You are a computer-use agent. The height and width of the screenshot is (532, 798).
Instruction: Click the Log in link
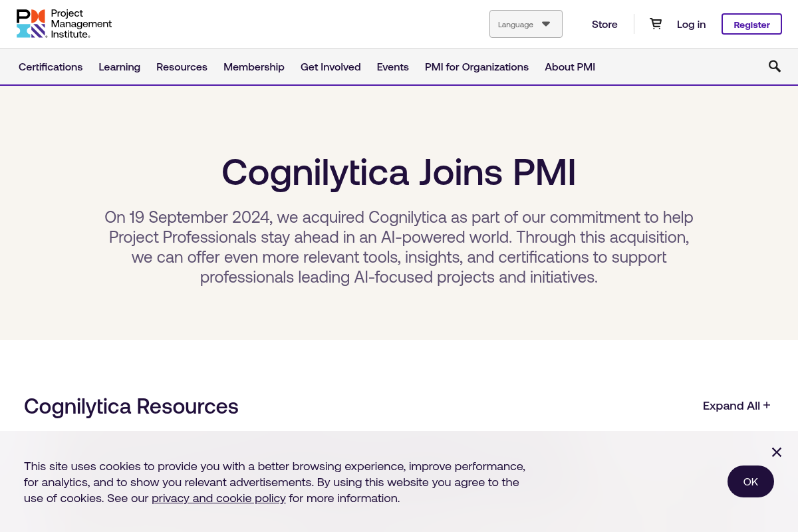pos(691,25)
